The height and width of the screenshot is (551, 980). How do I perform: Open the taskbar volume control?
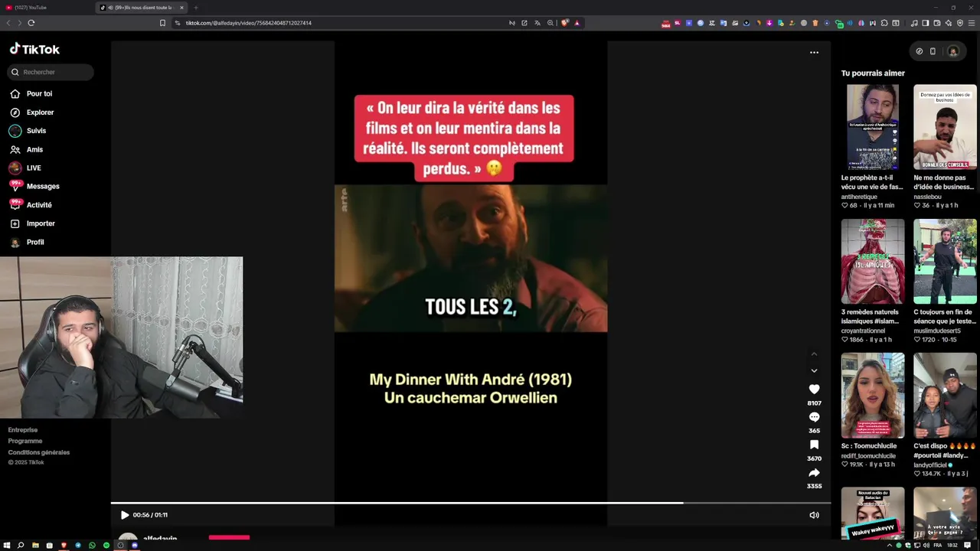point(926,546)
